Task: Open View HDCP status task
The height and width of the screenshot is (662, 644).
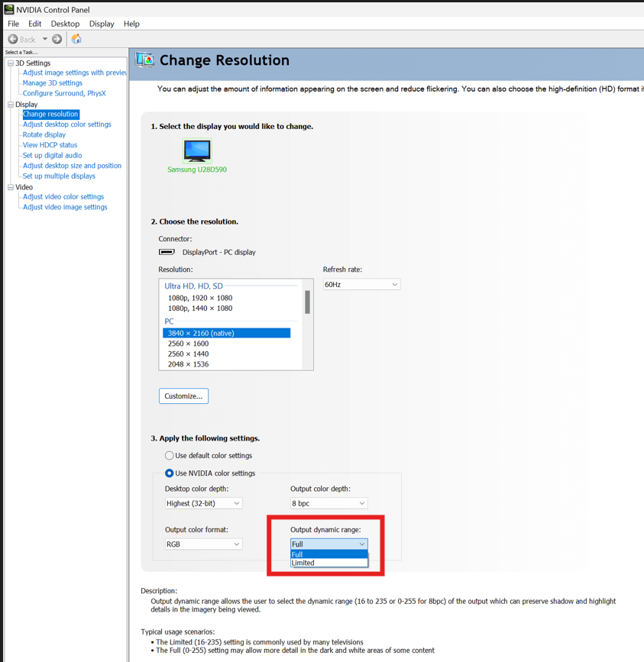Action: (x=50, y=145)
